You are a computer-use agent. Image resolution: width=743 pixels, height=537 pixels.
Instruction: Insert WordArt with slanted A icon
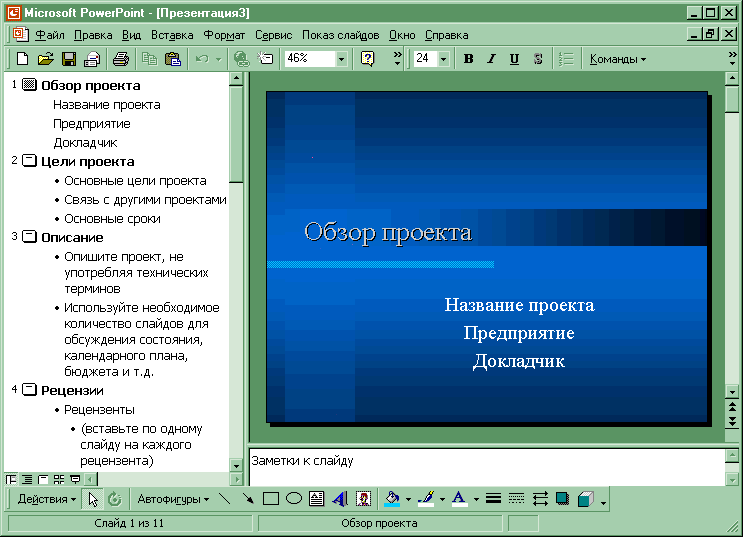click(x=340, y=499)
